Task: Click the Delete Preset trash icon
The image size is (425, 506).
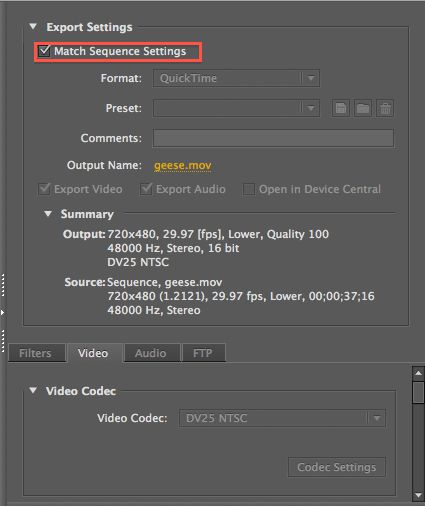Action: pos(385,108)
